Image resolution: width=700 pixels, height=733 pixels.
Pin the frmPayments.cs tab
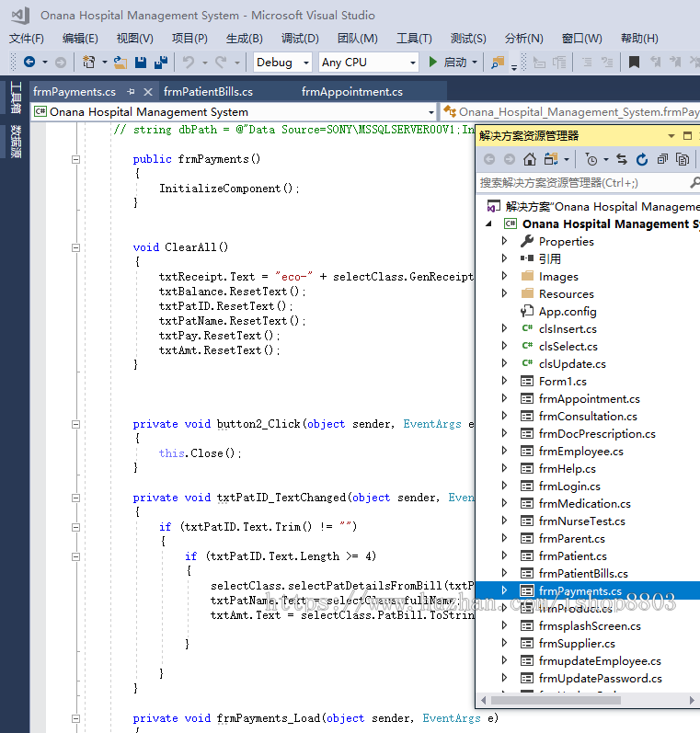131,92
